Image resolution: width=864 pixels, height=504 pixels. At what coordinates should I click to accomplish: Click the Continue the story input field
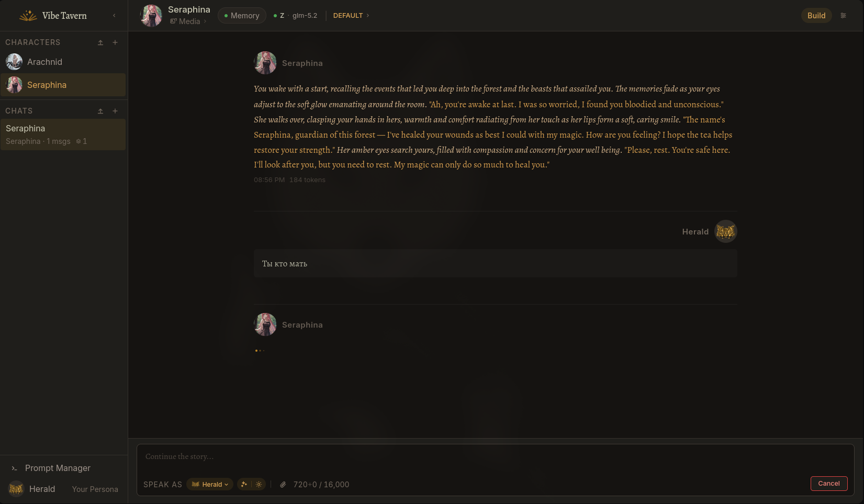[x=495, y=457]
